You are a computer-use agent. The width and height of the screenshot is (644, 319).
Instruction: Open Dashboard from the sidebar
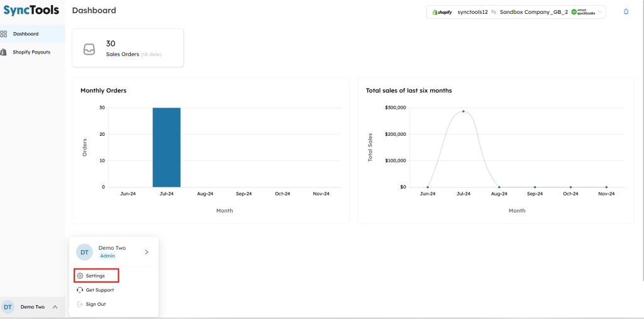click(26, 34)
